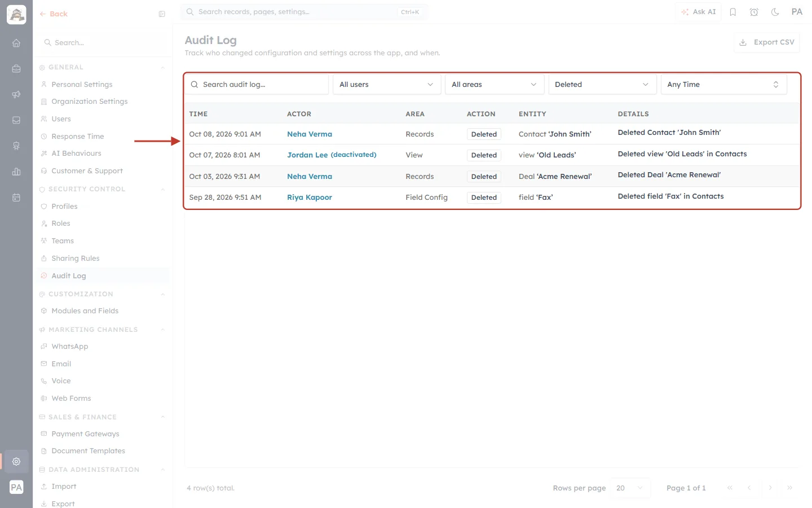Click the bookmark icon in the top bar
Viewport: 812px width, 508px height.
(x=733, y=12)
